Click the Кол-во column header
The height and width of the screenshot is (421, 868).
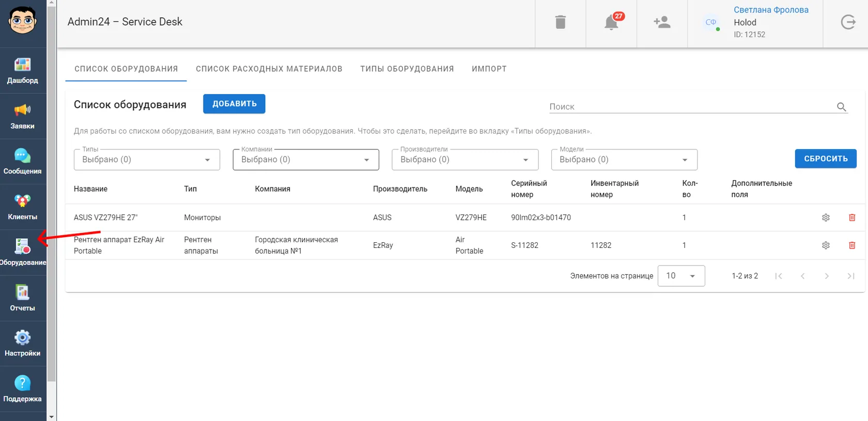point(690,189)
